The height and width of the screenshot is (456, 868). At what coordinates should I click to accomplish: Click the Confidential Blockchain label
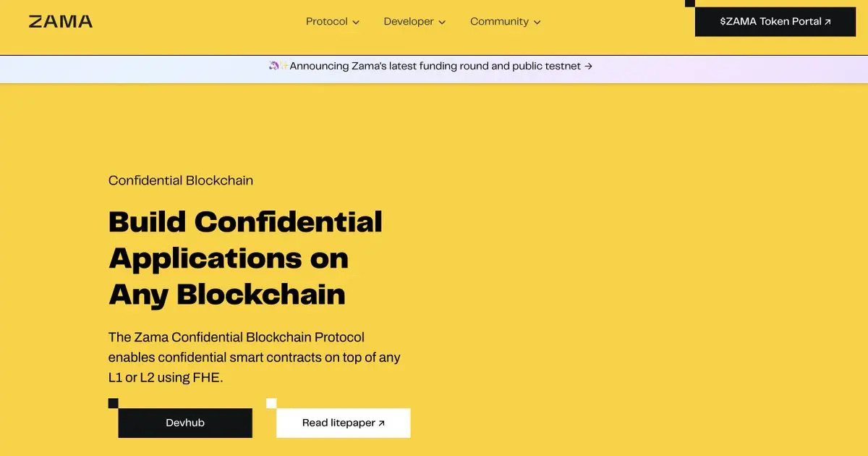coord(181,180)
